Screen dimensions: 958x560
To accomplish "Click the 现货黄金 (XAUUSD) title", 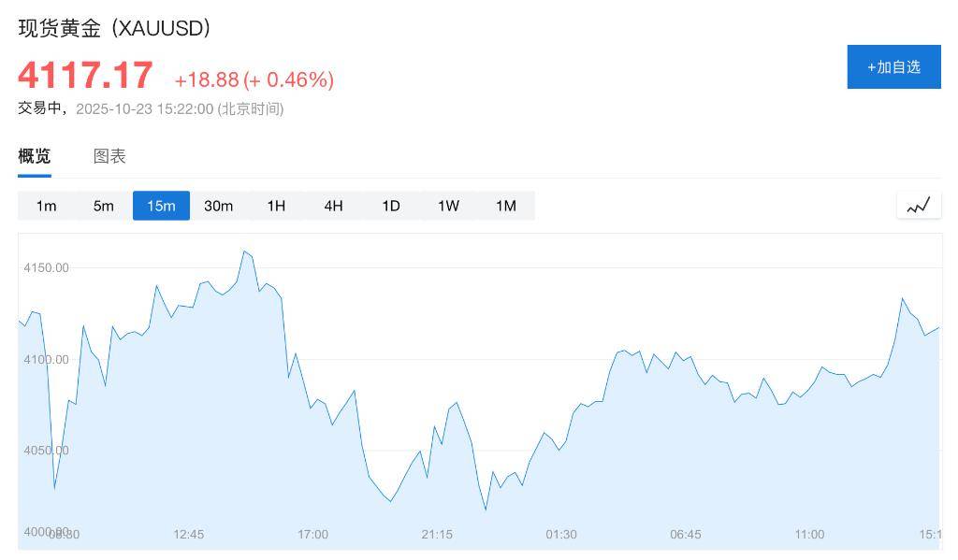I will point(114,28).
